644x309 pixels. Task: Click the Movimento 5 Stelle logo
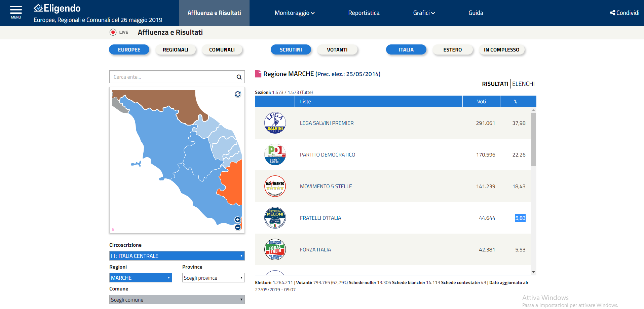275,186
